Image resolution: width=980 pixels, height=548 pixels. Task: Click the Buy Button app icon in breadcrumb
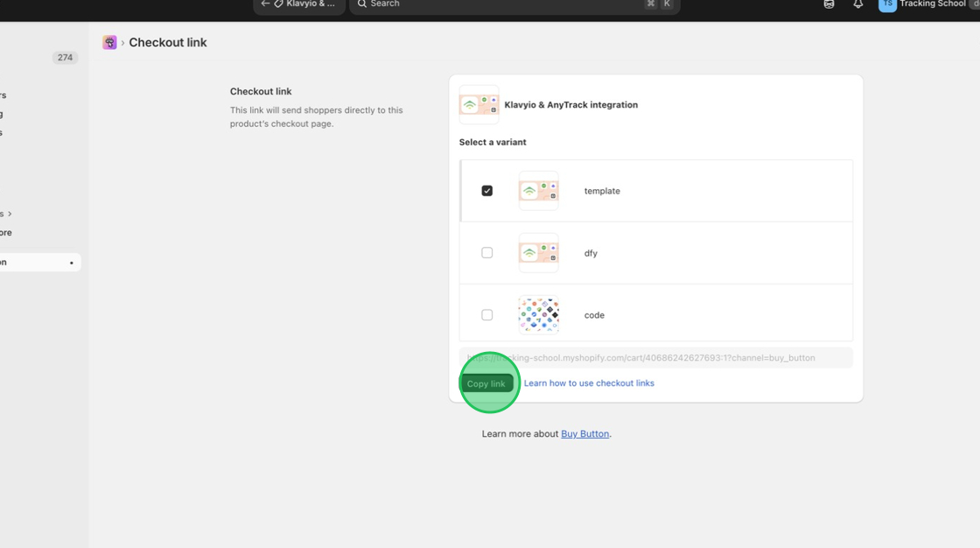(109, 43)
